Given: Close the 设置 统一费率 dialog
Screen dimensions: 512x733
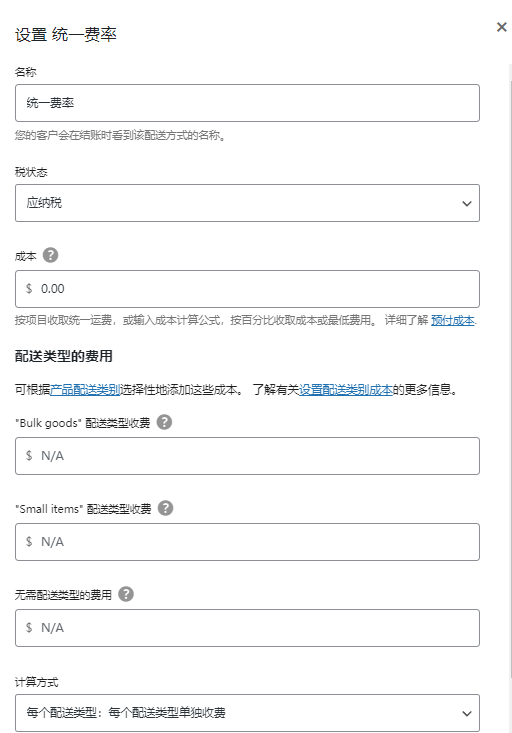Looking at the screenshot, I should [x=502, y=27].
